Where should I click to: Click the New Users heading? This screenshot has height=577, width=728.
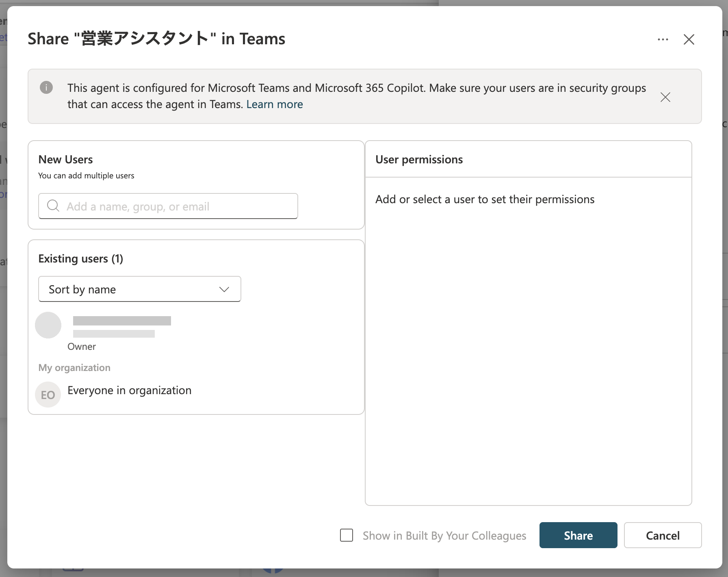click(x=65, y=160)
